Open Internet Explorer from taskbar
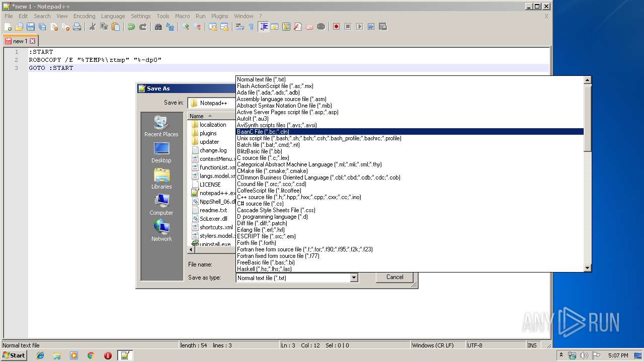Image resolution: width=644 pixels, height=362 pixels. (40, 355)
